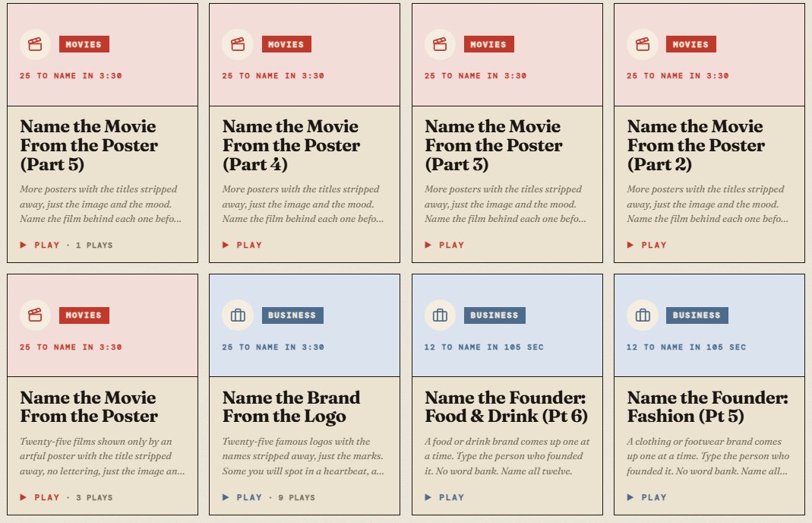Open the title Name the Movie From the Poster (Part 2)

tap(696, 145)
